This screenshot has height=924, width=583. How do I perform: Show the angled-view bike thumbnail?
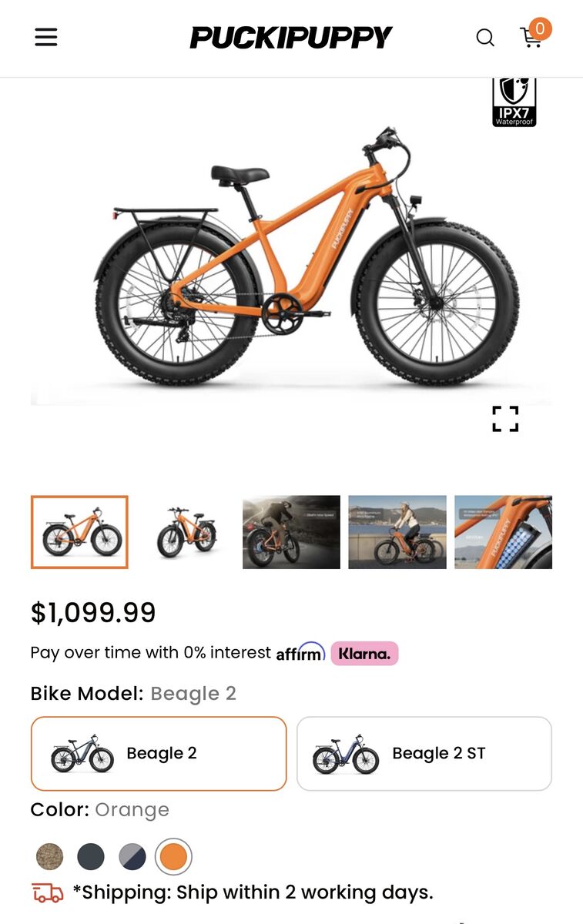[186, 532]
